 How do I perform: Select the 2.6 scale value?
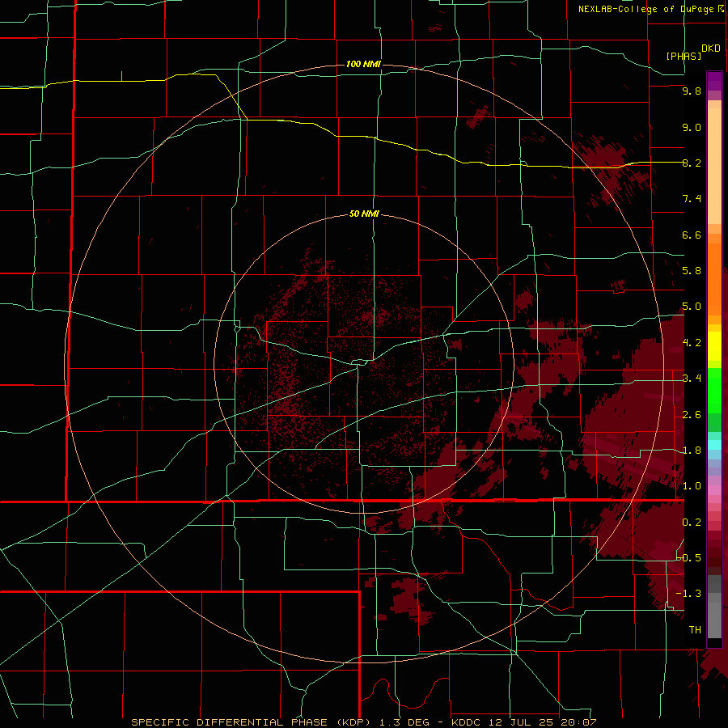point(692,415)
